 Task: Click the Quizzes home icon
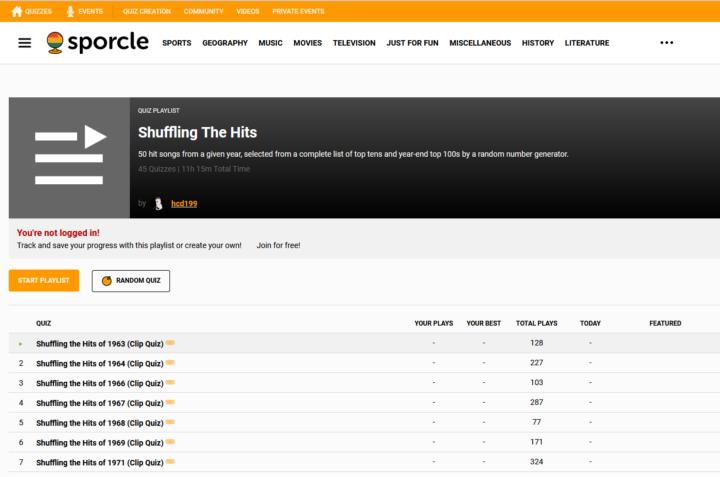[17, 11]
